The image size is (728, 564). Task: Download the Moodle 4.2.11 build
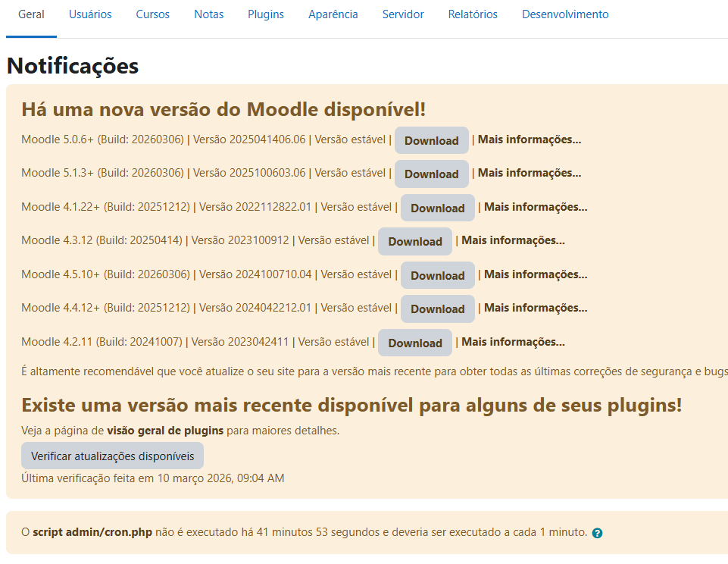414,343
